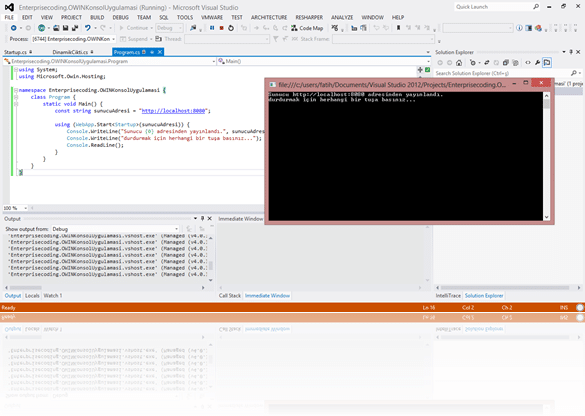
Task: Click the Output panel horizontal scrollbar
Action: coord(104,288)
